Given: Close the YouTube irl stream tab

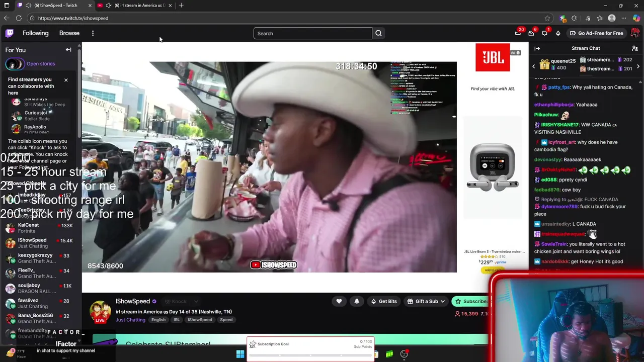Looking at the screenshot, I should point(170,6).
